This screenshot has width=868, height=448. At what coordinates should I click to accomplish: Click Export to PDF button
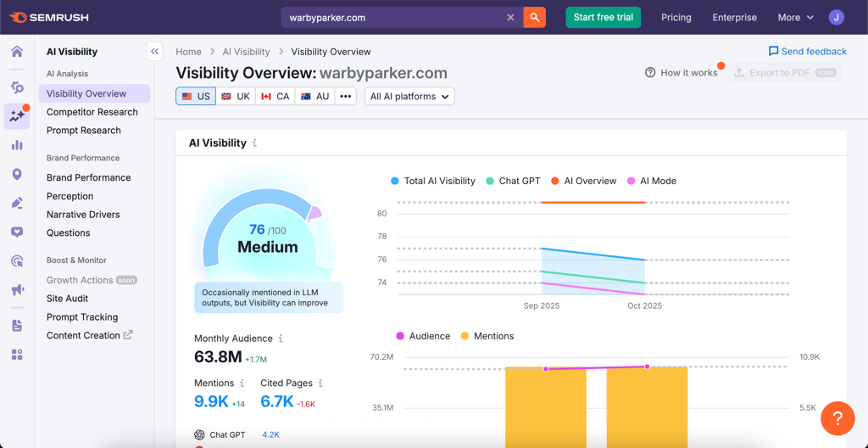785,73
